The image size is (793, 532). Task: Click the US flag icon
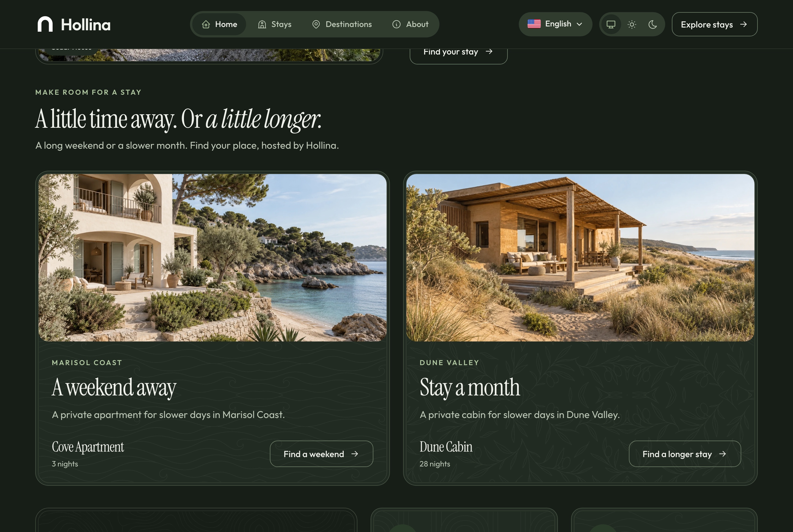[x=534, y=24]
